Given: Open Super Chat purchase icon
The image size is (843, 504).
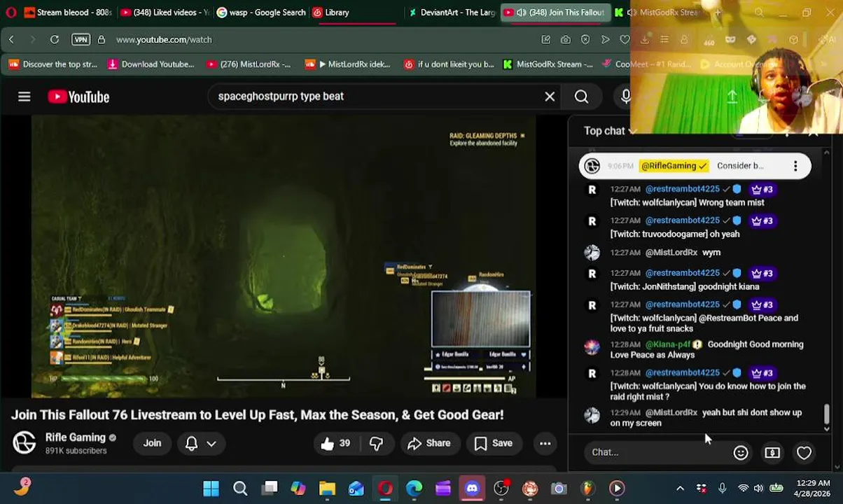Looking at the screenshot, I should (772, 452).
